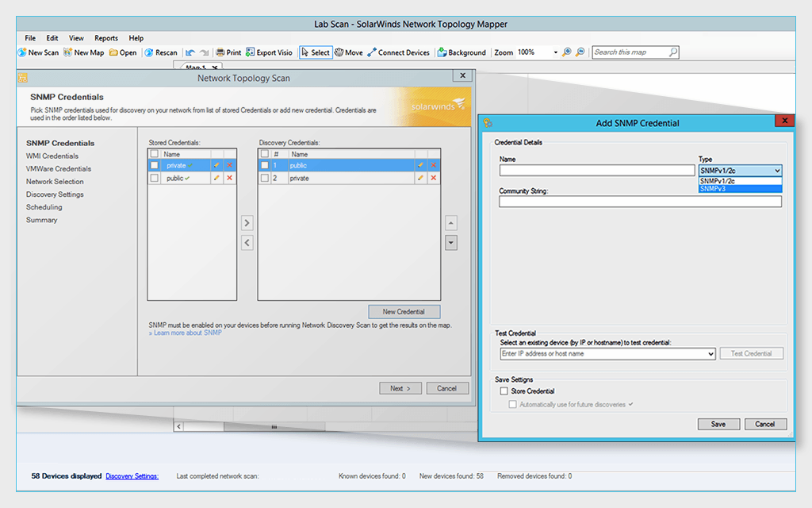
Task: Rescan the network topology
Action: point(161,52)
